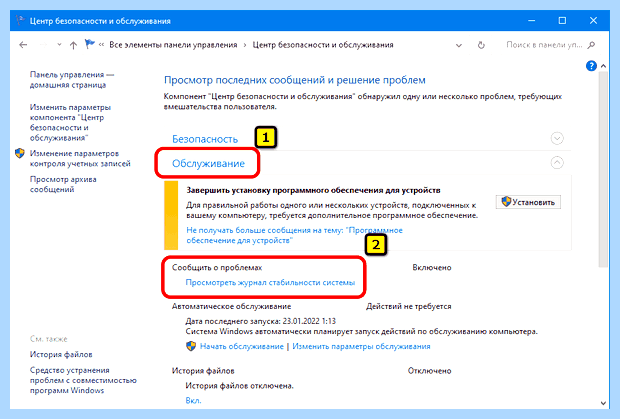
Task: Open 'Панель управления — домашняя страница'
Action: pyautogui.click(x=72, y=79)
